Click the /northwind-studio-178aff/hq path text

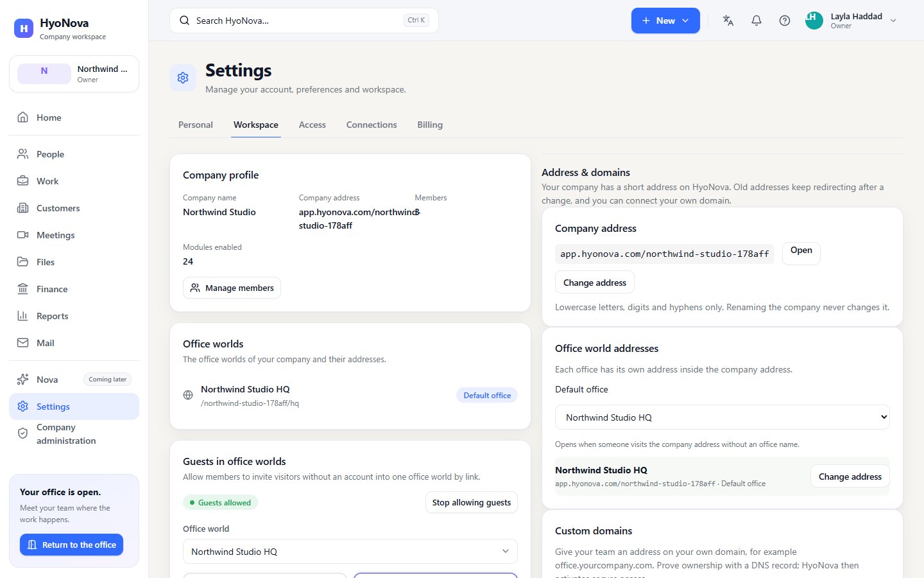[250, 403]
